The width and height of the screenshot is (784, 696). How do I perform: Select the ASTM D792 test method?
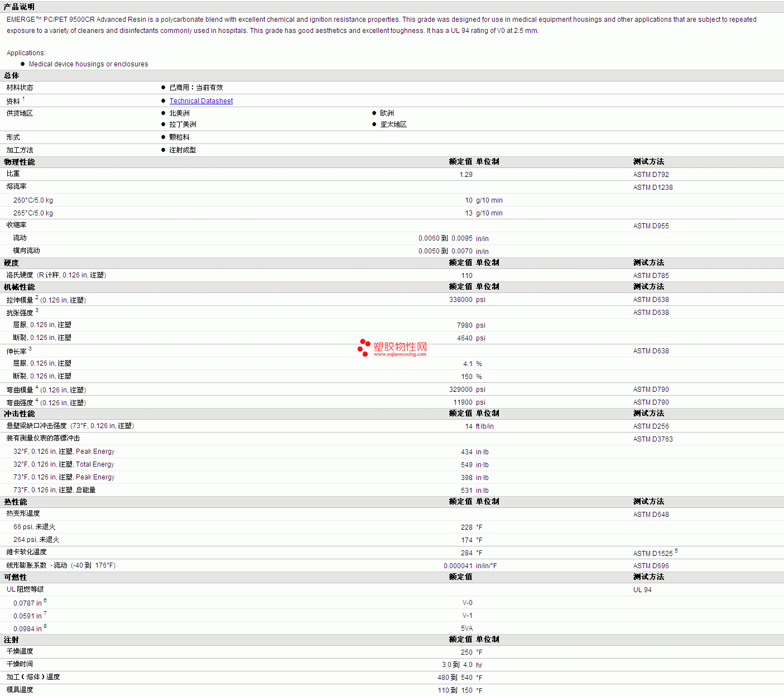click(x=651, y=175)
